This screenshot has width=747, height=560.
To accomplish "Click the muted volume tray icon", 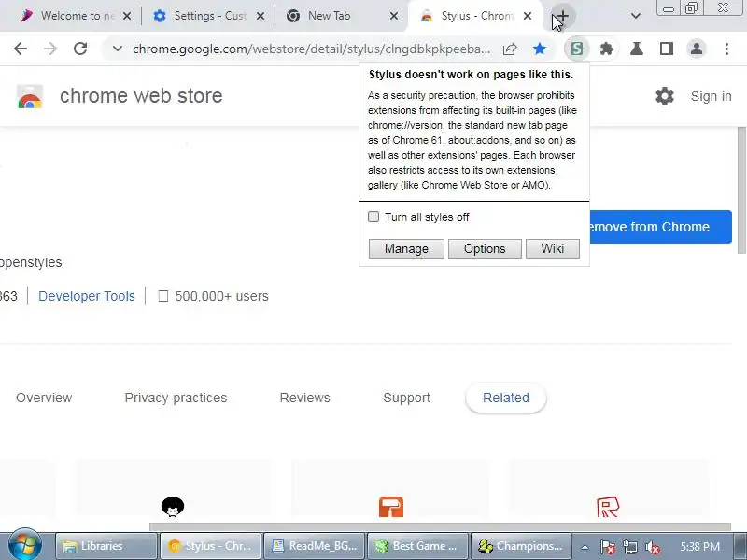I will [x=652, y=547].
